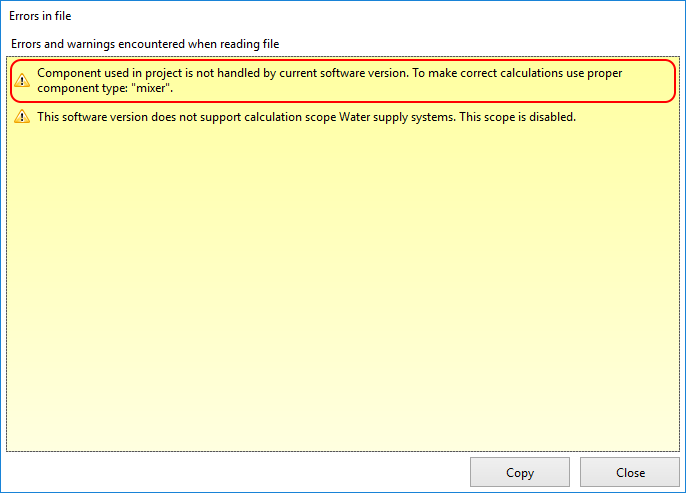Click the warning icon beside Water supply message
Viewport: 686px width, 493px height.
(22, 117)
